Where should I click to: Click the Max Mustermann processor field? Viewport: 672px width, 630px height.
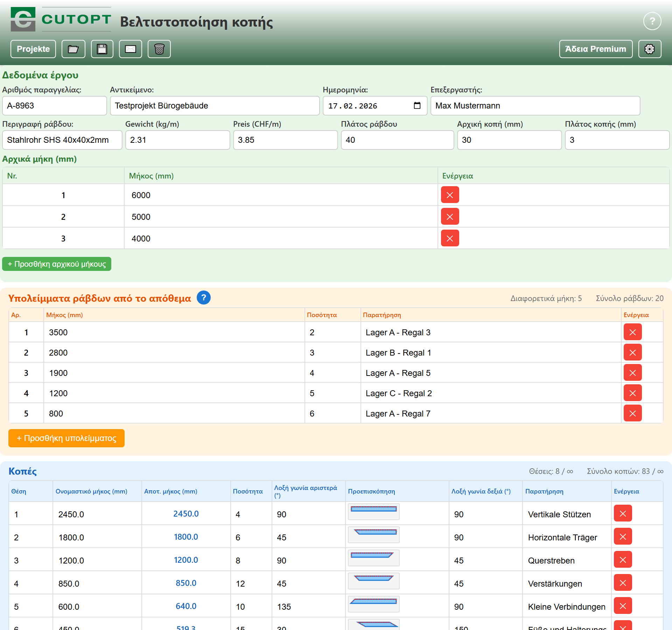tap(535, 106)
